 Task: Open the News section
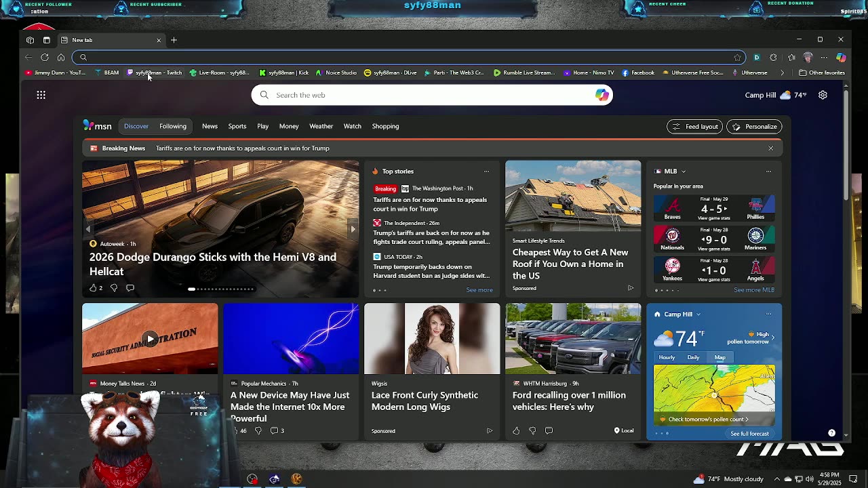210,126
